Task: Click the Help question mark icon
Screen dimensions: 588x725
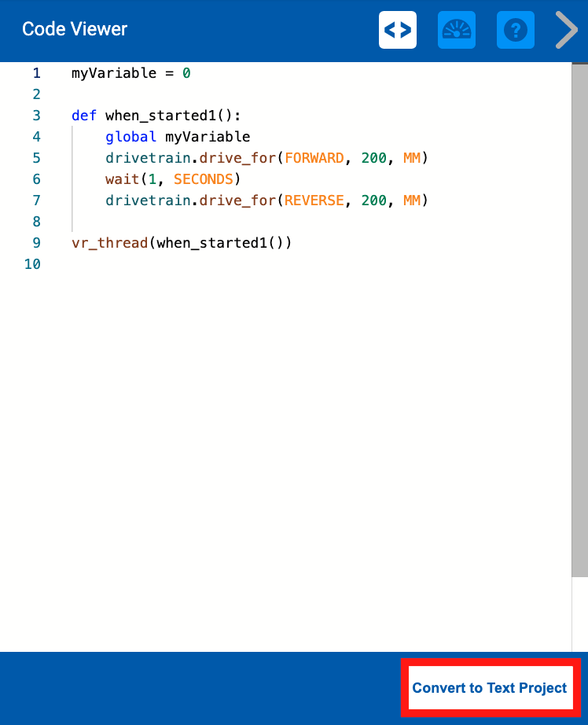Action: click(x=516, y=30)
